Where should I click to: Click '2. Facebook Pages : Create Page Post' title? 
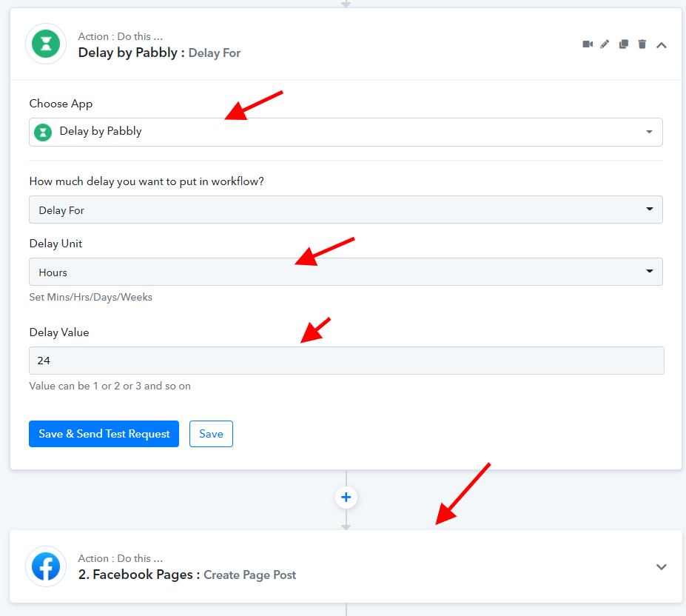pos(187,575)
